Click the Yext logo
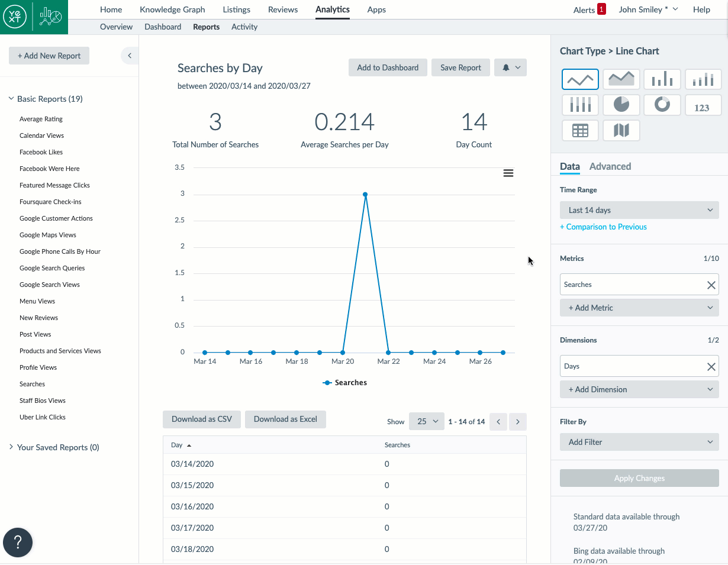Screen dimensions: 728x565 point(14,17)
